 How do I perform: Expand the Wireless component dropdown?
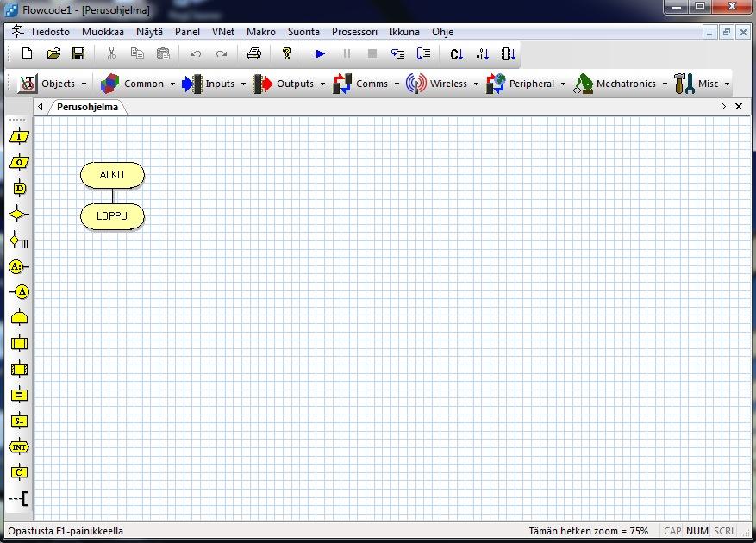[476, 84]
